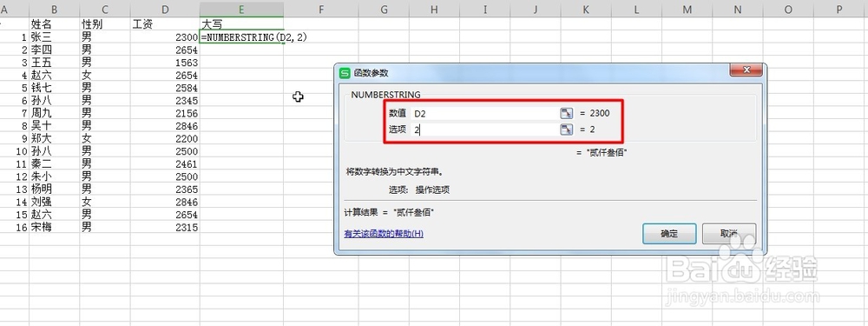Screen dimensions: 868x326
Task: Click the 确定 button
Action: click(x=669, y=233)
